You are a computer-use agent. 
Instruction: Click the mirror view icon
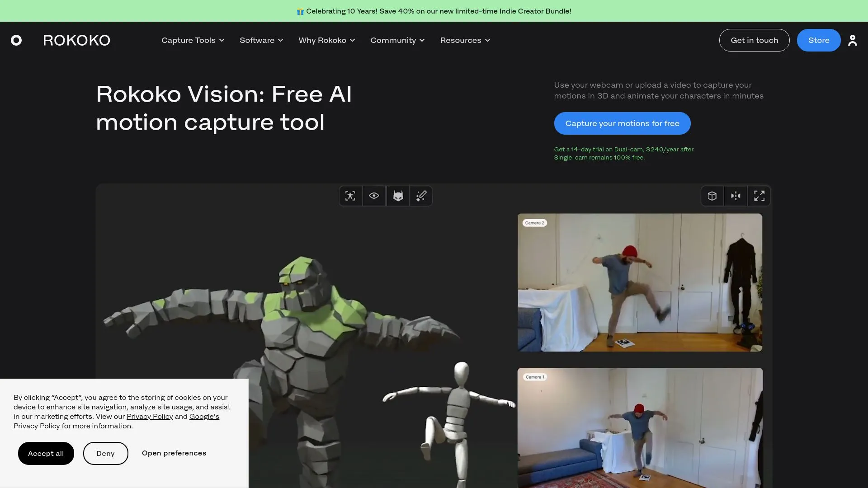tap(736, 196)
